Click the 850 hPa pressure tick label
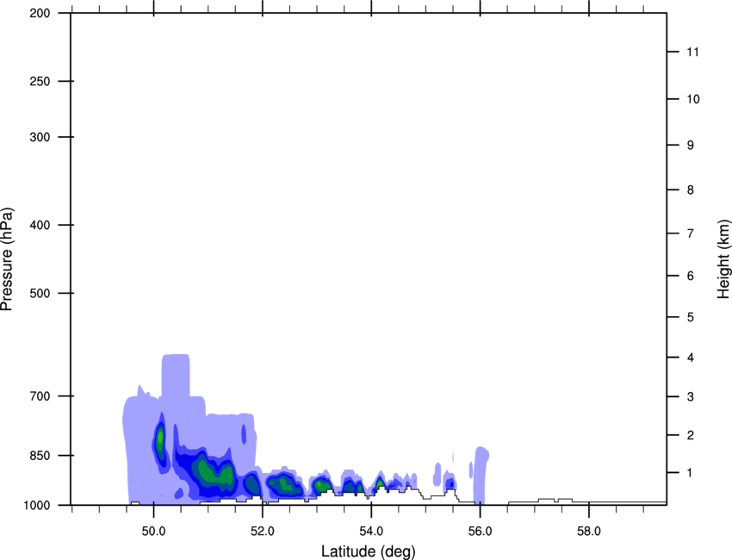The image size is (732, 560). click(40, 455)
